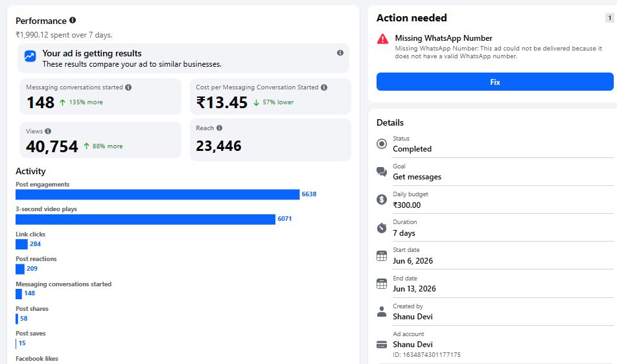617x364 pixels.
Task: Click the Start date calendar icon
Action: (381, 255)
